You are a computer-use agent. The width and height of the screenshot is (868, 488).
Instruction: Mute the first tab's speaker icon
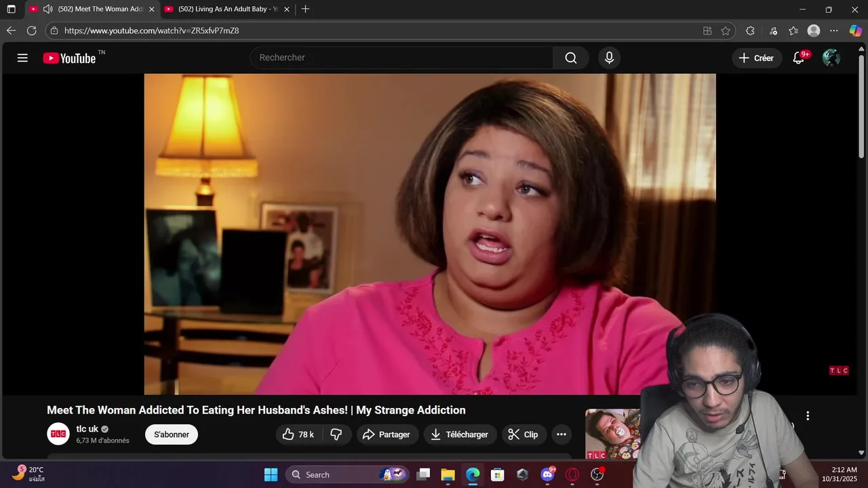point(47,9)
